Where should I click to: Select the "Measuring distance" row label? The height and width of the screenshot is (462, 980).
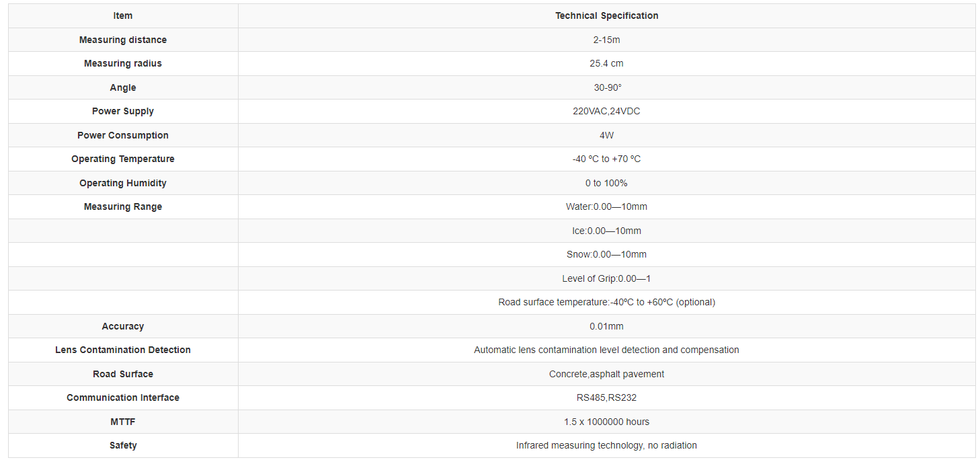[x=123, y=40]
